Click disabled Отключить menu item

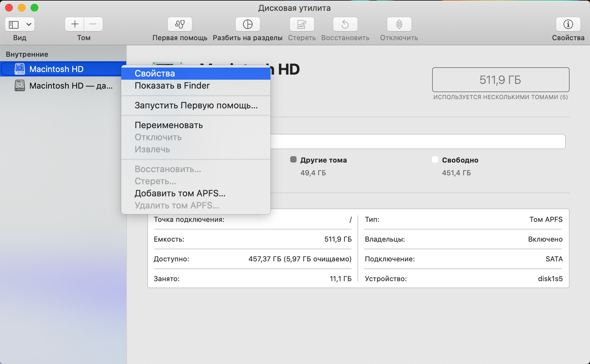[196, 137]
